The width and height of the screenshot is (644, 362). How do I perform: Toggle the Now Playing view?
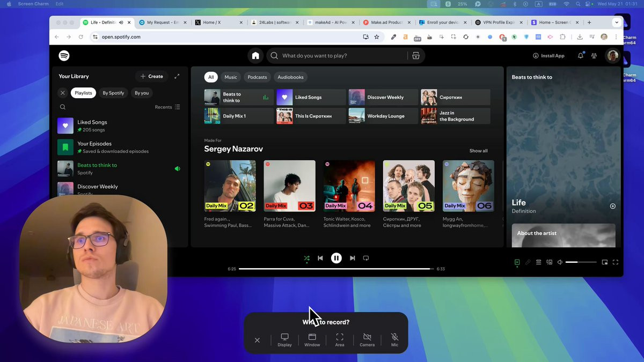coord(517,262)
